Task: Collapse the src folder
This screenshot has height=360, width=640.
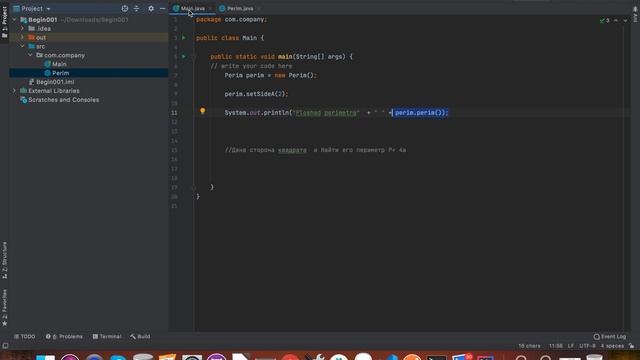Action: coord(22,47)
